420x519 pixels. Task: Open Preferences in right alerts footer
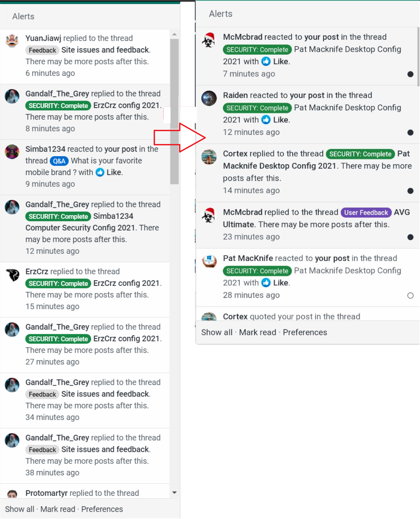coord(305,332)
